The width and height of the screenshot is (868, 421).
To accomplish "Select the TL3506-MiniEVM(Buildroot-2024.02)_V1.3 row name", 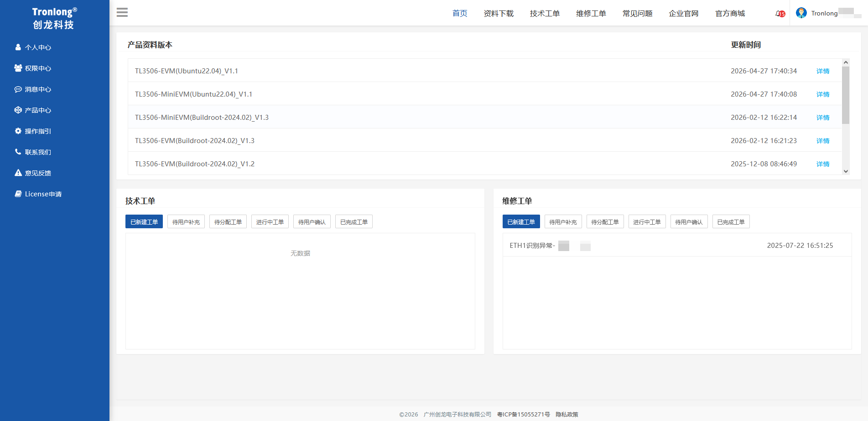I will [x=202, y=118].
